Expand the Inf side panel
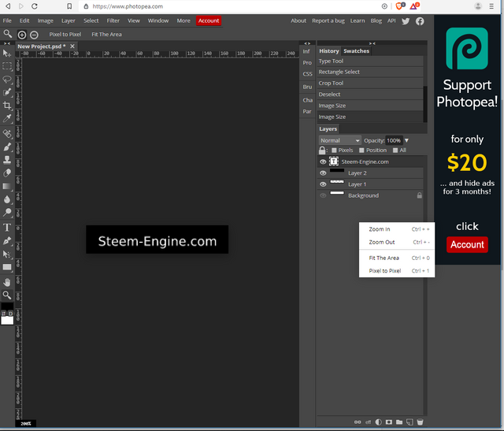Viewport: 504px width, 431px height. coord(306,51)
